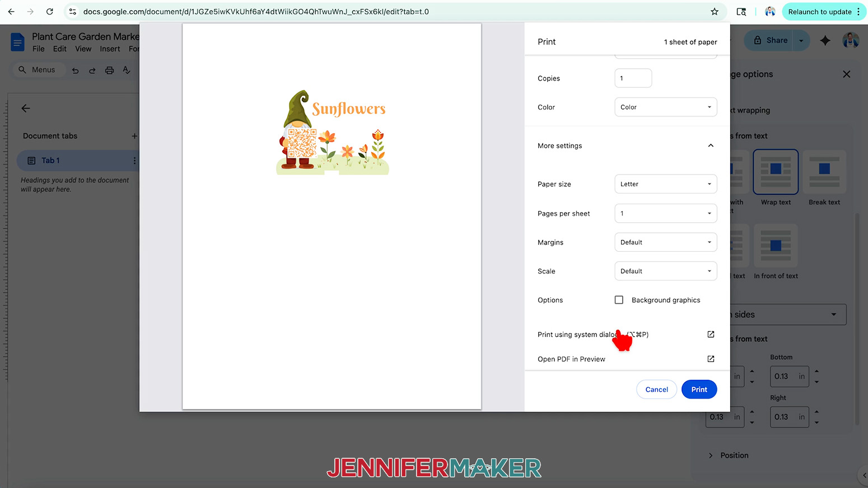Bookmark this page with star icon
This screenshot has height=488, width=868.
pos(715,11)
